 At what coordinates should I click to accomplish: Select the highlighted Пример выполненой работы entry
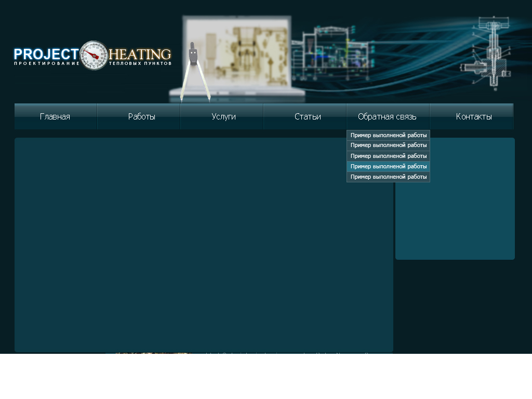388,166
